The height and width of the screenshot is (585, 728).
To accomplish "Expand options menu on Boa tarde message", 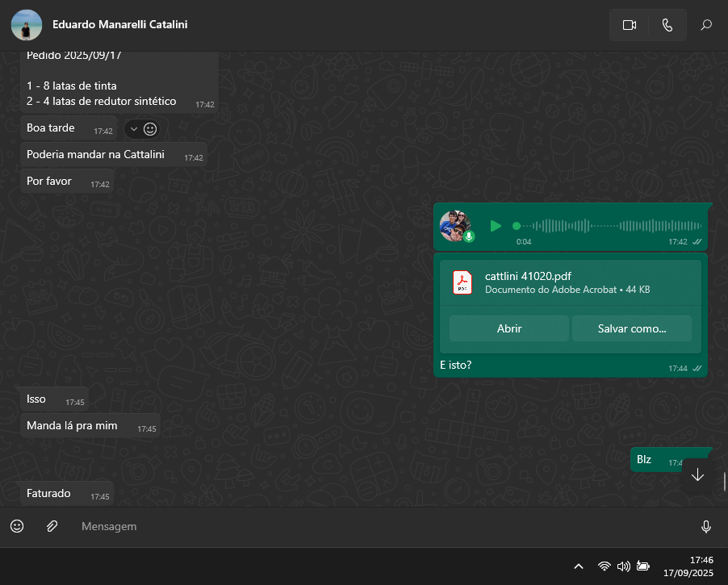I will (132, 128).
